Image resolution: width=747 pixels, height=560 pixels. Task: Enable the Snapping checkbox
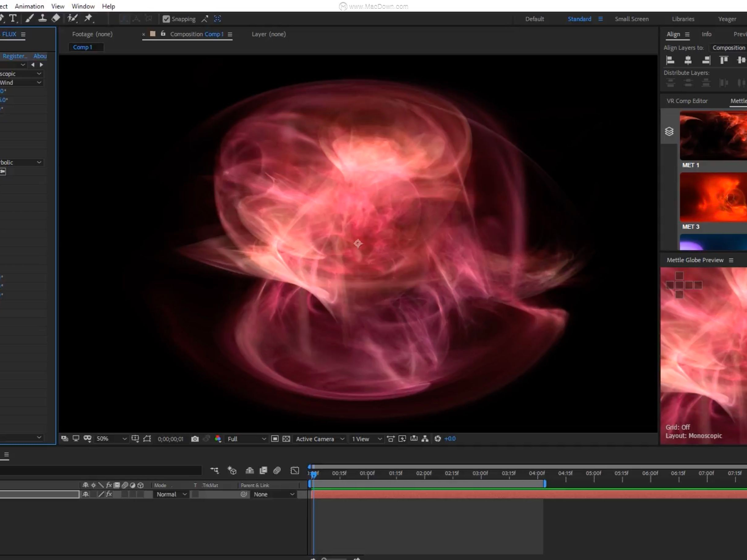point(166,19)
